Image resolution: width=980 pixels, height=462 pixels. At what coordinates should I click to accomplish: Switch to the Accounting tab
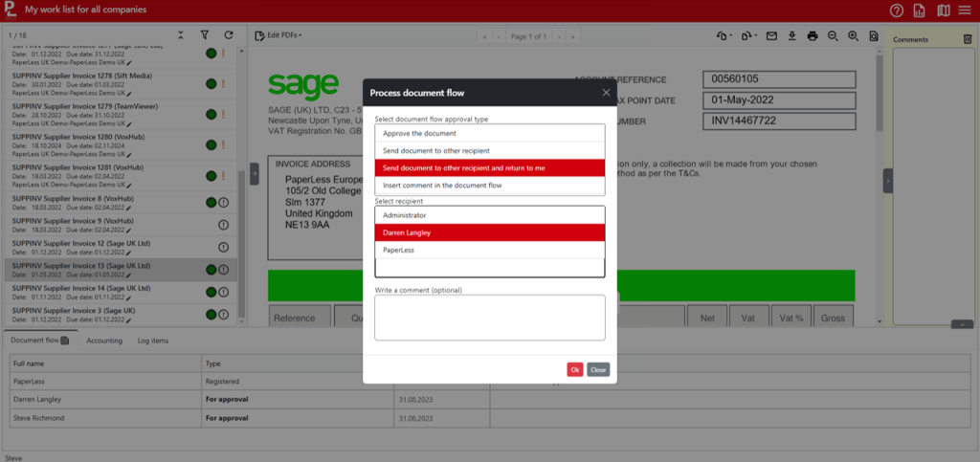click(104, 341)
